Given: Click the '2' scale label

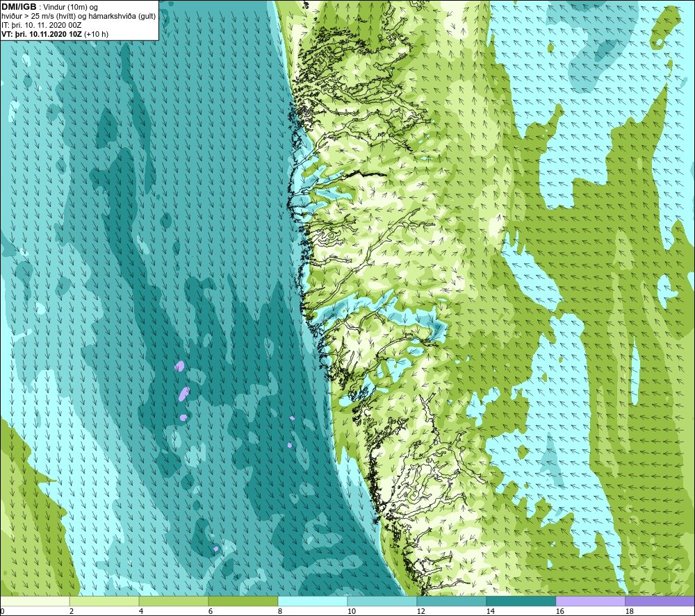Looking at the screenshot, I should [72, 611].
